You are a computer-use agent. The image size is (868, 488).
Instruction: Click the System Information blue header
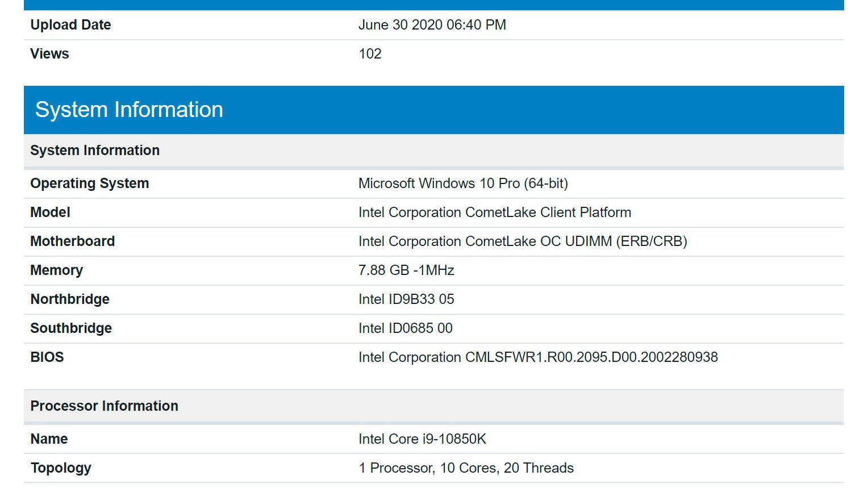[x=433, y=110]
